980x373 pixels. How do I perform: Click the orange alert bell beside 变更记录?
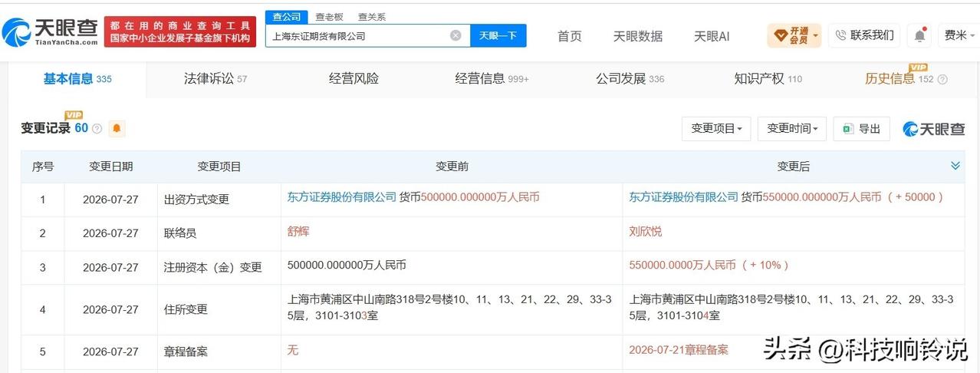click(x=117, y=128)
